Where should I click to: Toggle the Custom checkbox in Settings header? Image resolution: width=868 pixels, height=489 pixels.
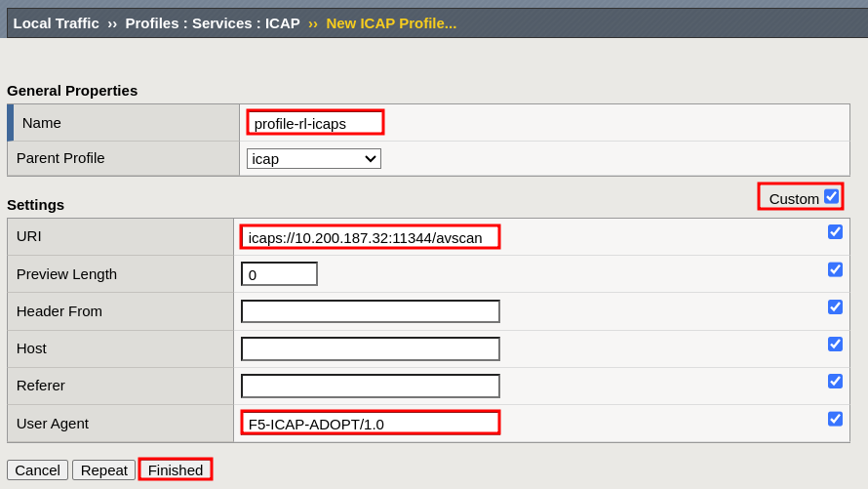831,196
